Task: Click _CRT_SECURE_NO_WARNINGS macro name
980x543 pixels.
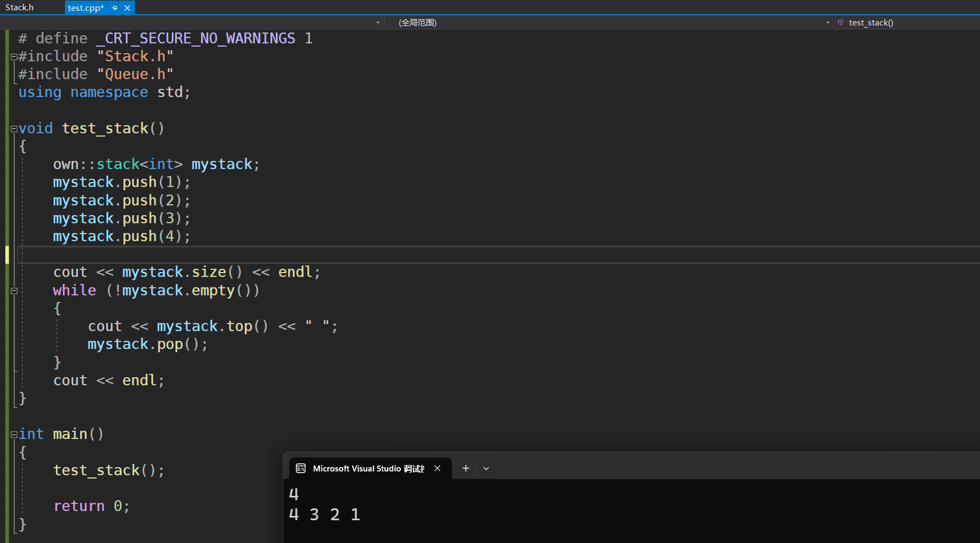Action: (x=196, y=38)
